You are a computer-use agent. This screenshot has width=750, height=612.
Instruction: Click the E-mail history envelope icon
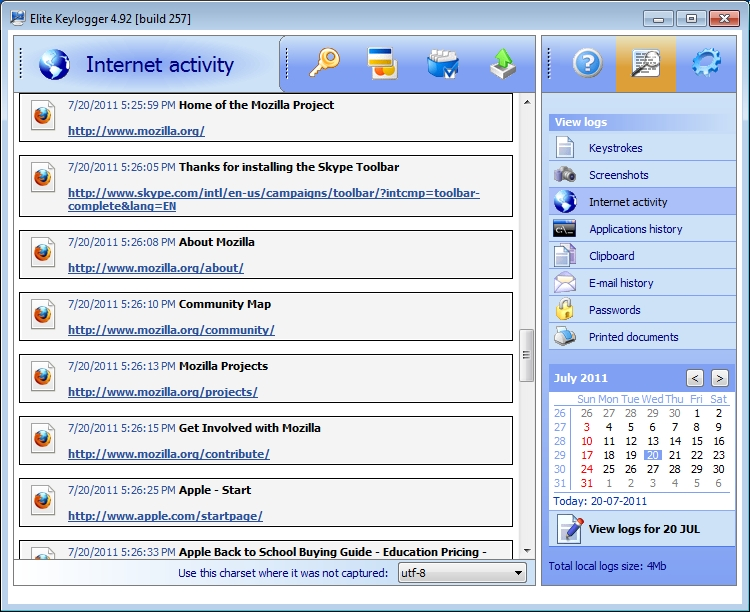pyautogui.click(x=565, y=282)
